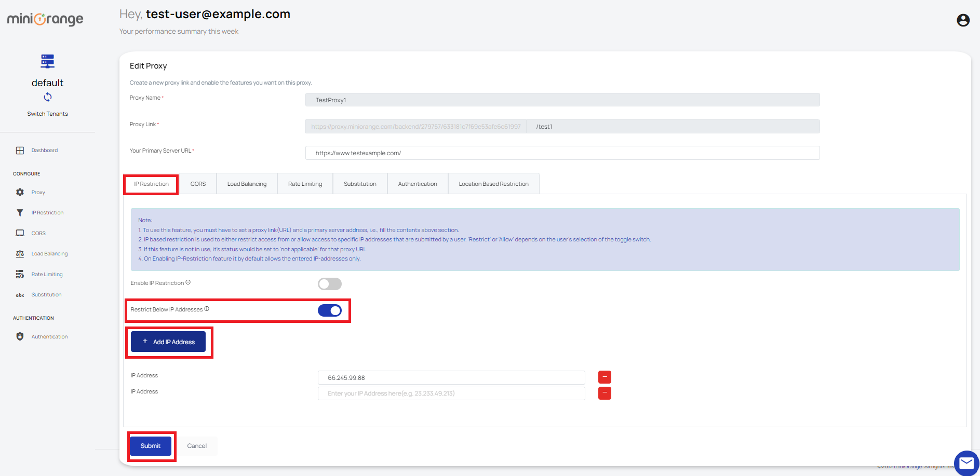Image resolution: width=980 pixels, height=476 pixels.
Task: Switch to Location Based Restriction tab
Action: (x=493, y=184)
